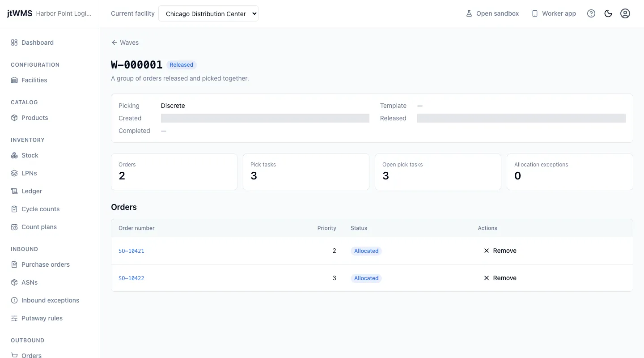Click the ASNs package icon

pos(14,282)
